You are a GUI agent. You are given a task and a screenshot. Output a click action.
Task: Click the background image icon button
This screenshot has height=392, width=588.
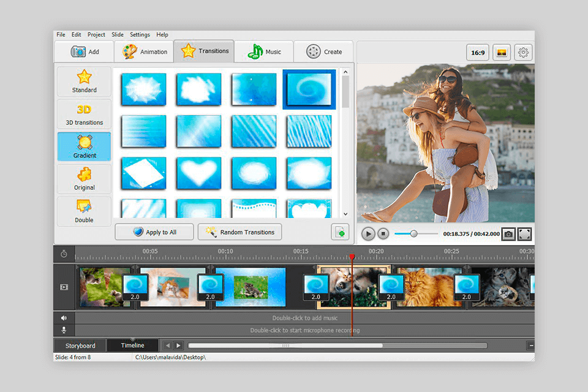click(x=502, y=53)
